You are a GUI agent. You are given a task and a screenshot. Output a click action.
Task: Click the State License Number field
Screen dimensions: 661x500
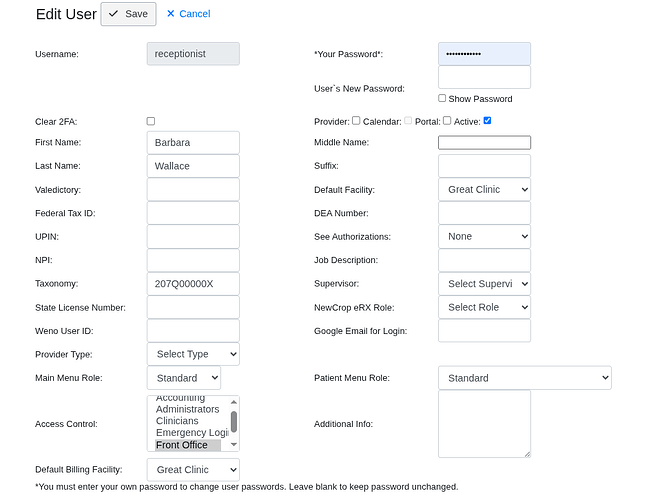(193, 307)
